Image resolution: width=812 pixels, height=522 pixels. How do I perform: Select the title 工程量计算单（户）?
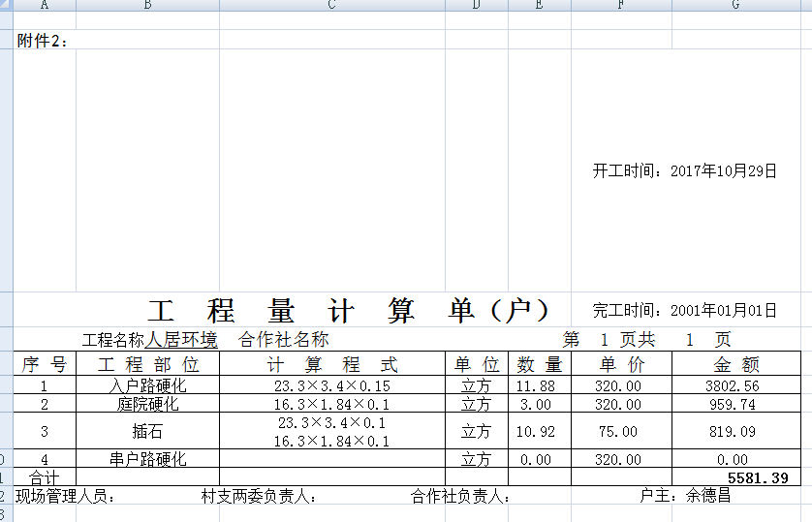tap(348, 311)
